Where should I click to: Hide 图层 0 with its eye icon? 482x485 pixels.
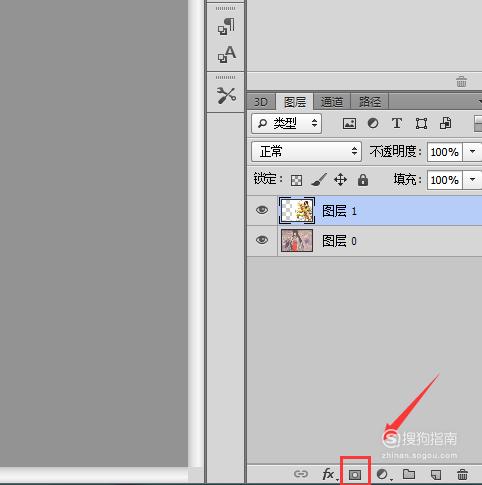(262, 240)
